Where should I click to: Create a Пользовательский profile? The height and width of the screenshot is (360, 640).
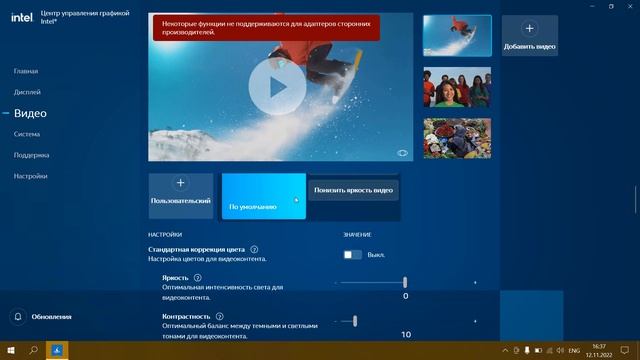(x=180, y=196)
